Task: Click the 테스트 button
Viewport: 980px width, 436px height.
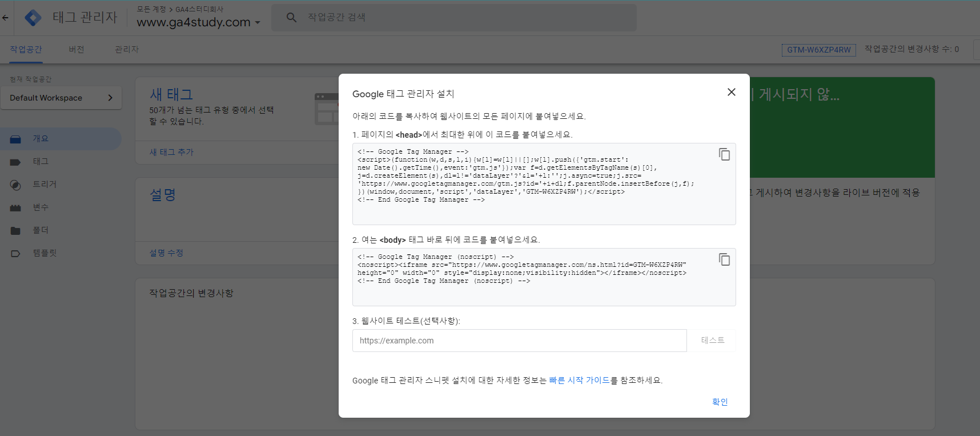Action: coord(712,340)
